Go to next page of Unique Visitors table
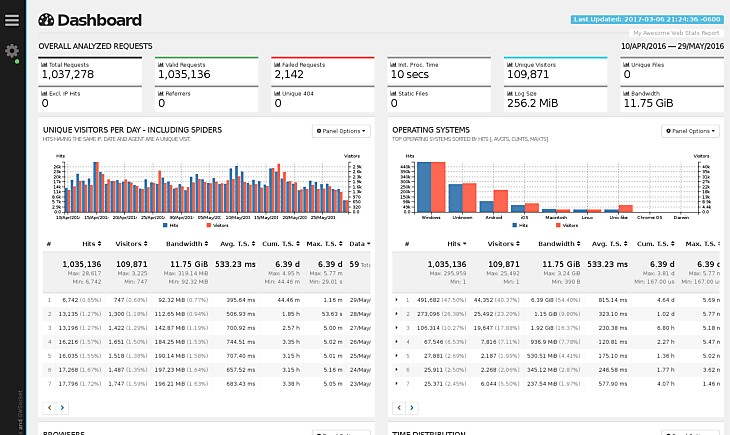730x435 pixels. 62,408
